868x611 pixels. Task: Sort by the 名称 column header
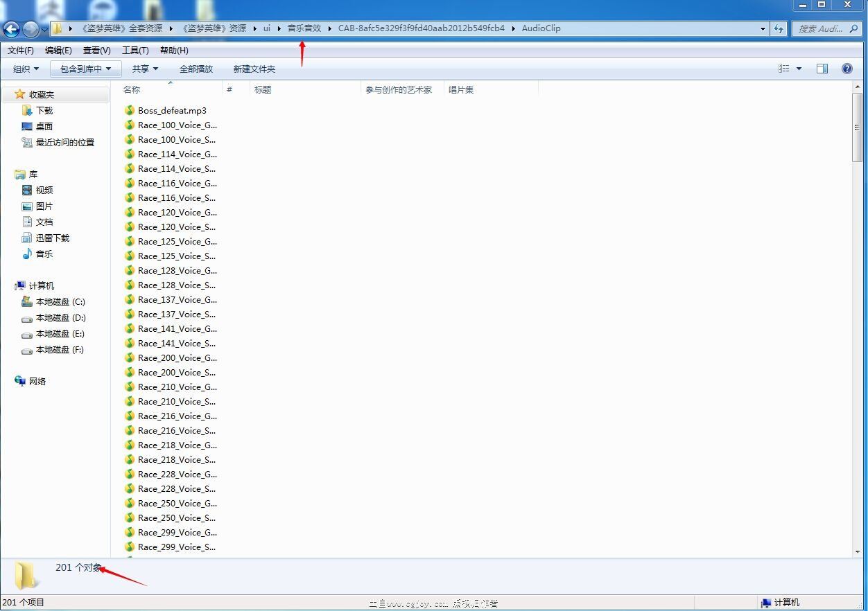coord(170,89)
